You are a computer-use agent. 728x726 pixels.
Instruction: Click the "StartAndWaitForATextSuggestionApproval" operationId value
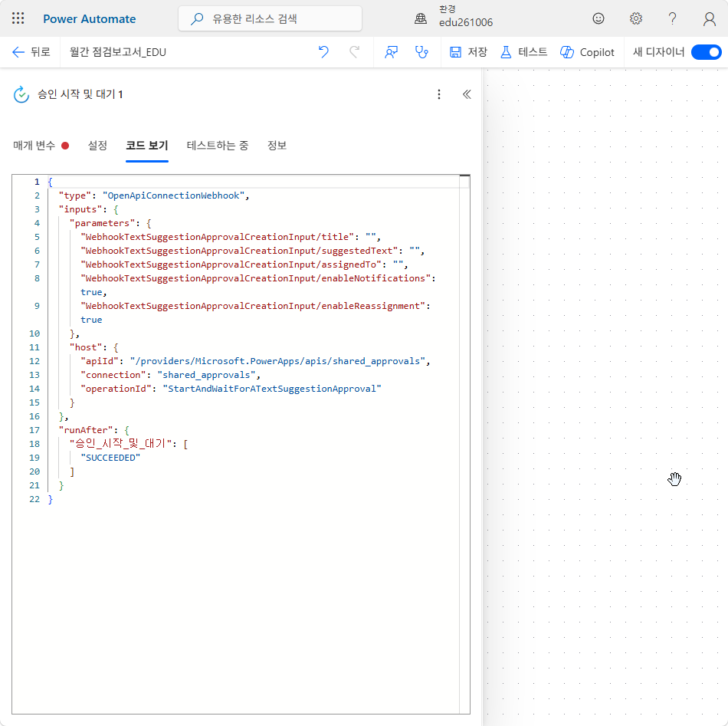(x=272, y=389)
